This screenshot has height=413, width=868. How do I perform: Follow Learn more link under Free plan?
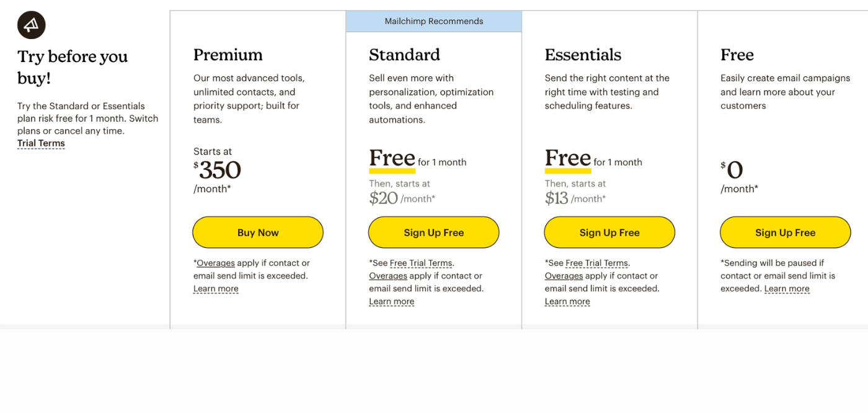[787, 288]
